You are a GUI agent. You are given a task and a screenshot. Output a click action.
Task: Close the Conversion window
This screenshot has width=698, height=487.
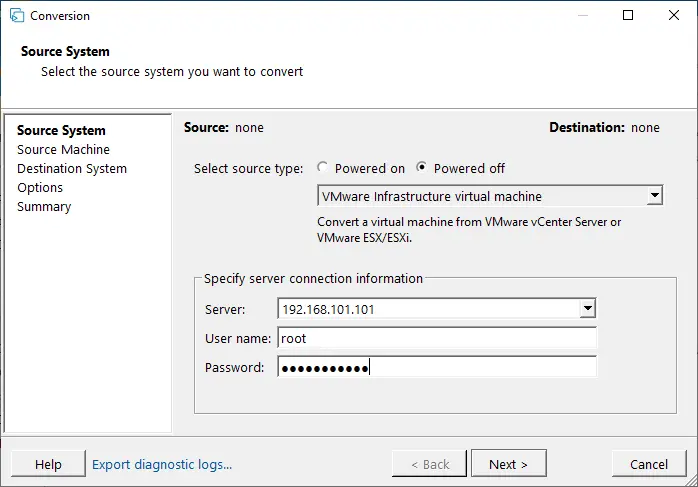click(x=674, y=15)
